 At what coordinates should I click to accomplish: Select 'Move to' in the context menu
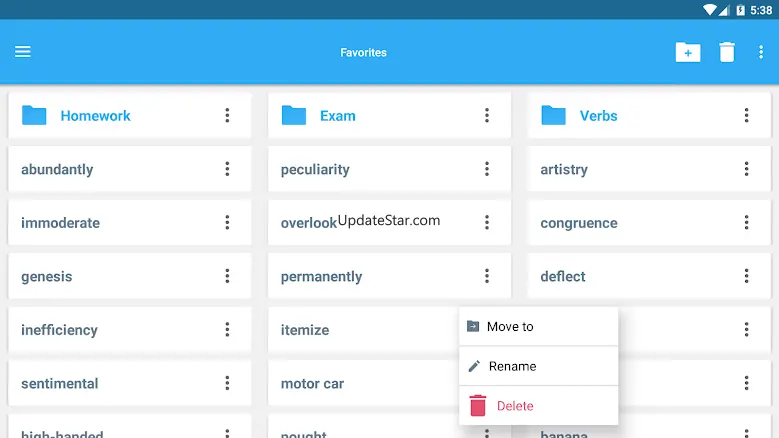(x=510, y=327)
